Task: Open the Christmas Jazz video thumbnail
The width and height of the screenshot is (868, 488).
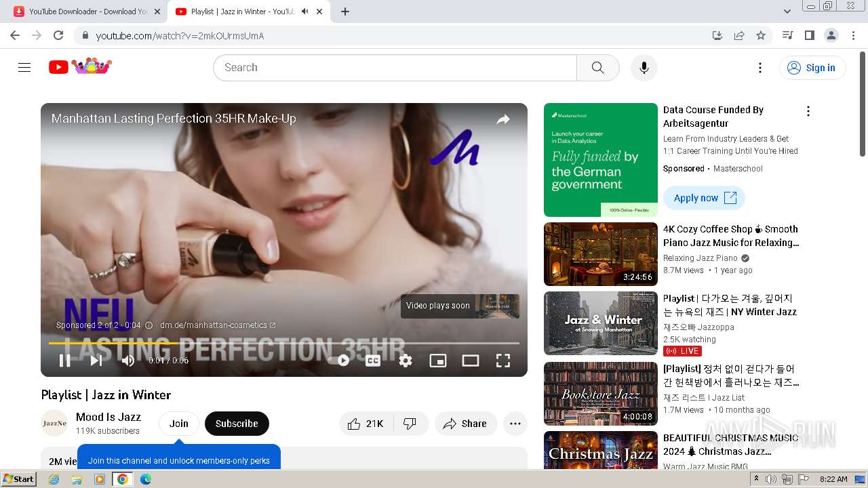Action: 601,450
